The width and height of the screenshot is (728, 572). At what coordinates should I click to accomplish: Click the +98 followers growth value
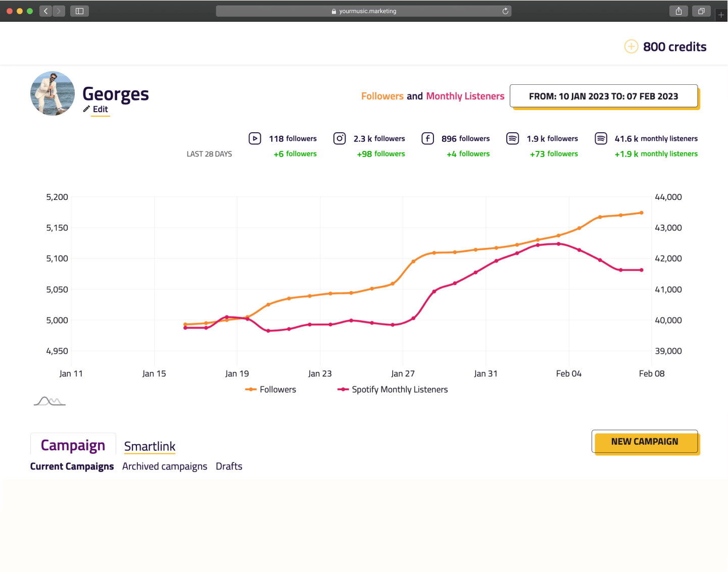pyautogui.click(x=381, y=153)
